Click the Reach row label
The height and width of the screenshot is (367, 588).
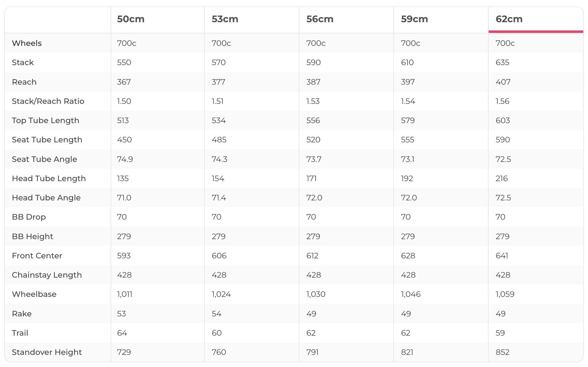24,82
